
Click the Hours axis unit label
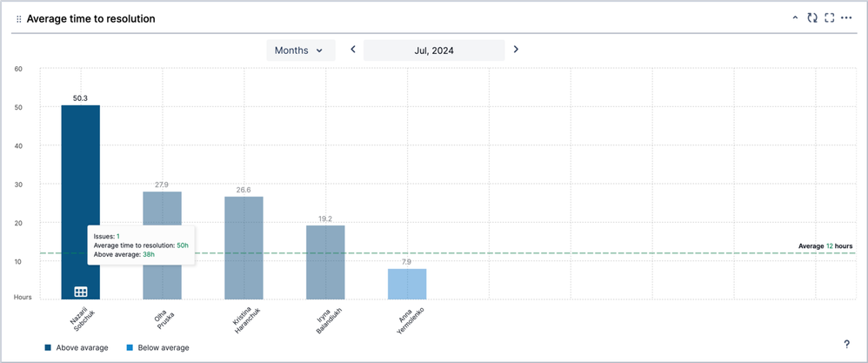pyautogui.click(x=23, y=297)
